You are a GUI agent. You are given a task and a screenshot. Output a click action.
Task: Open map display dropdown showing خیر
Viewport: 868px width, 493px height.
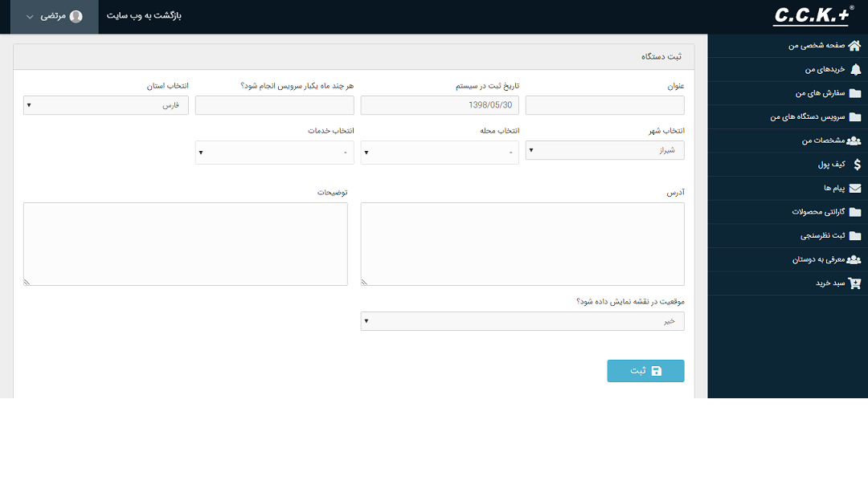[x=522, y=321]
